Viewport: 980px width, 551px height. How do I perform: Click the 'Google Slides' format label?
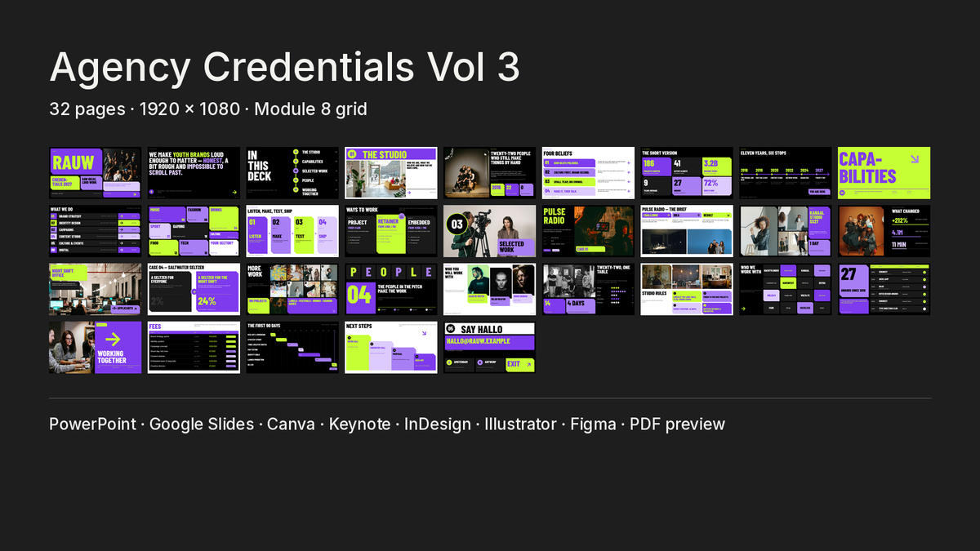coord(202,424)
